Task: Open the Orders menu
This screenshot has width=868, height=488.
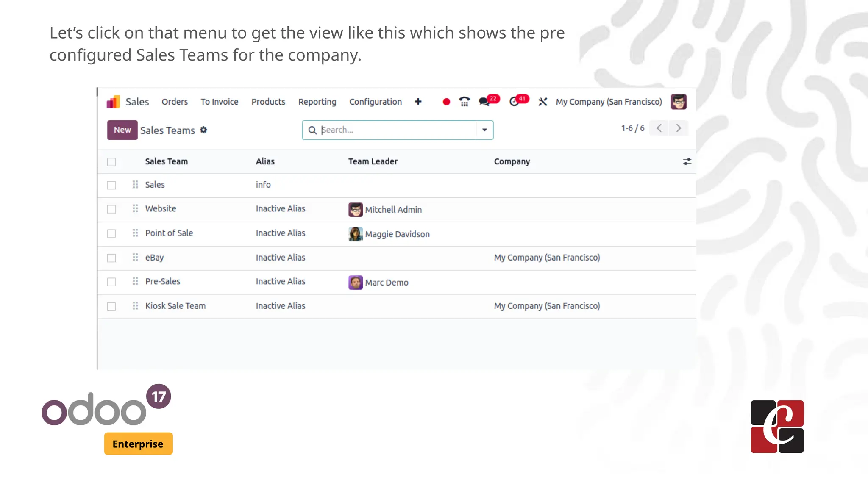Action: [175, 102]
